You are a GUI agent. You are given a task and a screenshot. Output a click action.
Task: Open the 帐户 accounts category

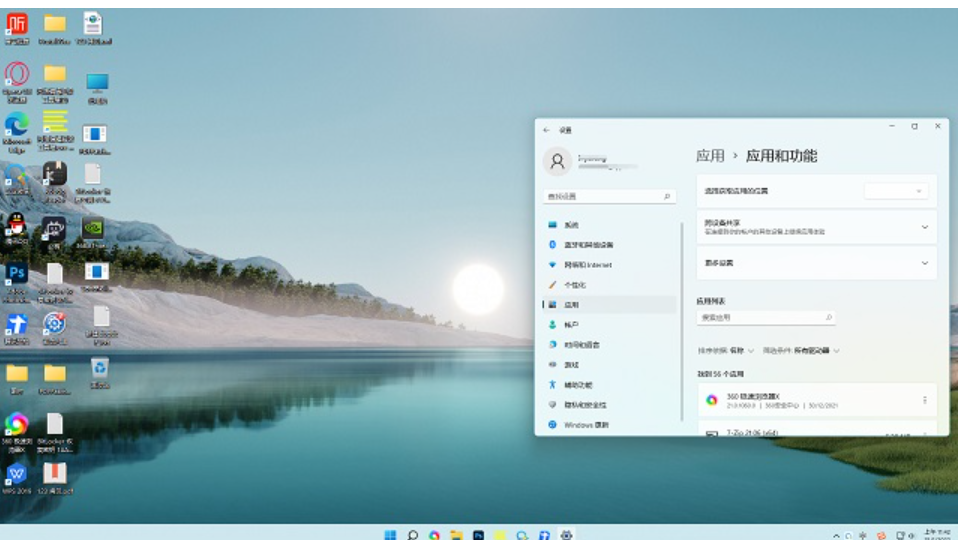click(x=571, y=325)
